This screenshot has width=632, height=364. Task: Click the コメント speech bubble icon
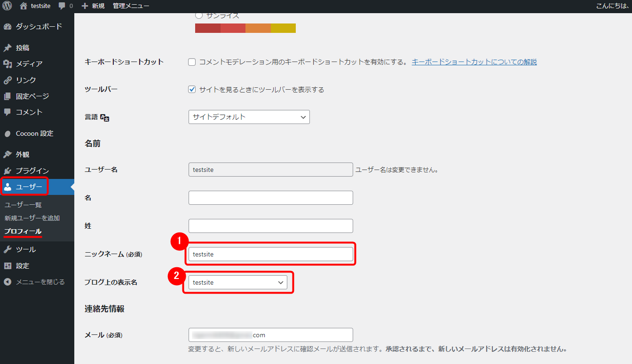tap(7, 112)
